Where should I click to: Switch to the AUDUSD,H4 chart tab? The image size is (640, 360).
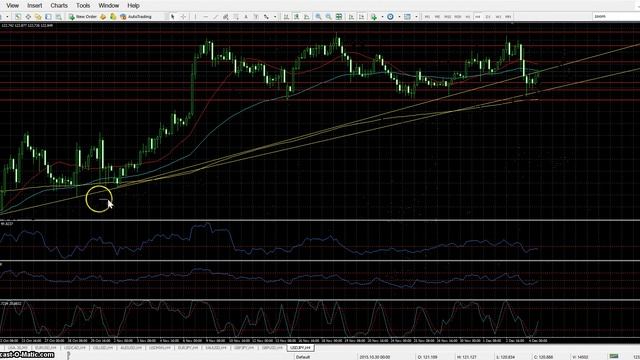tap(131, 348)
